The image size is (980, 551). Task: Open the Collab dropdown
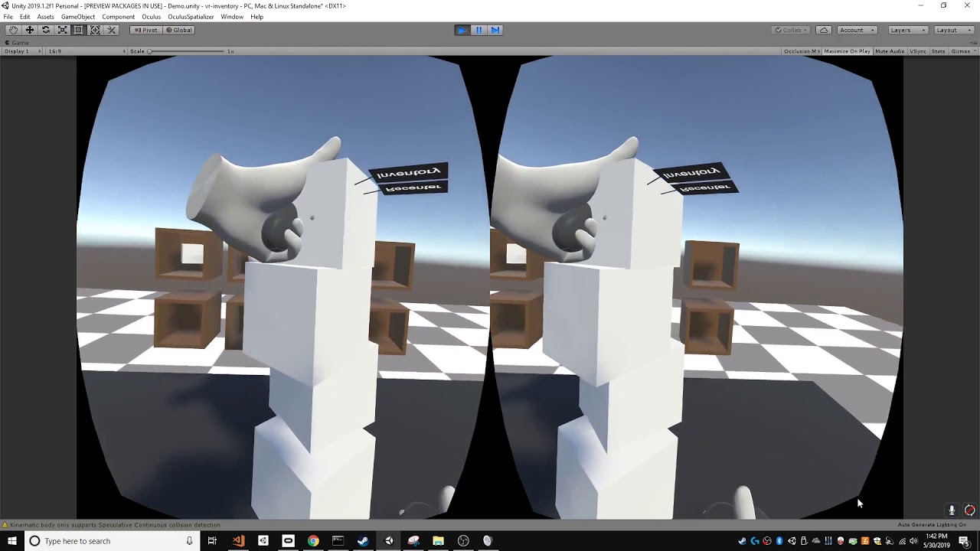pos(792,30)
